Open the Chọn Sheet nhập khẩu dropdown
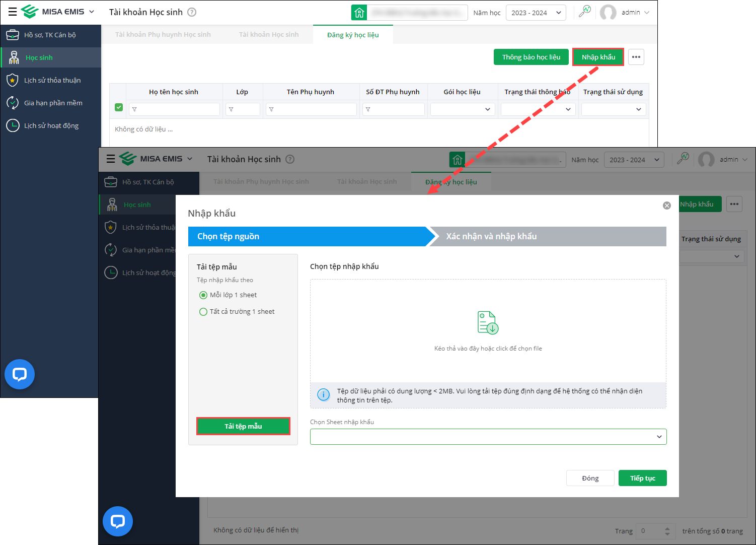The image size is (756, 545). pyautogui.click(x=488, y=437)
